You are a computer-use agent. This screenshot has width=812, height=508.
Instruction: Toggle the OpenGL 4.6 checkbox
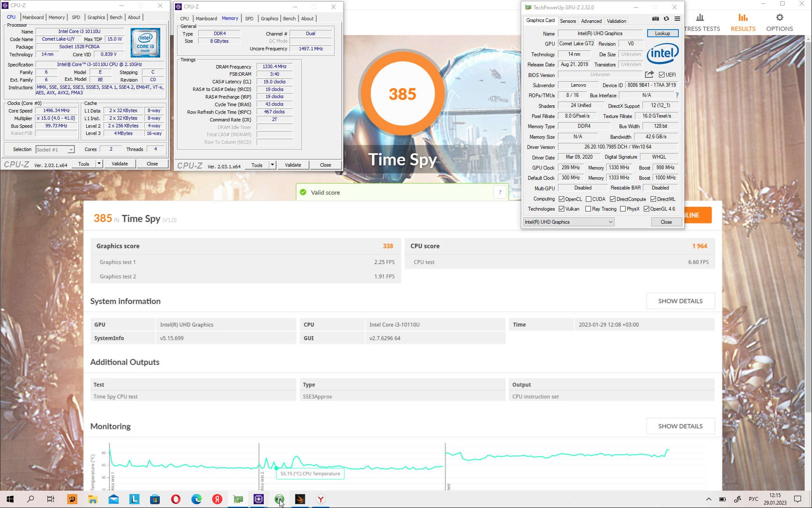(646, 209)
